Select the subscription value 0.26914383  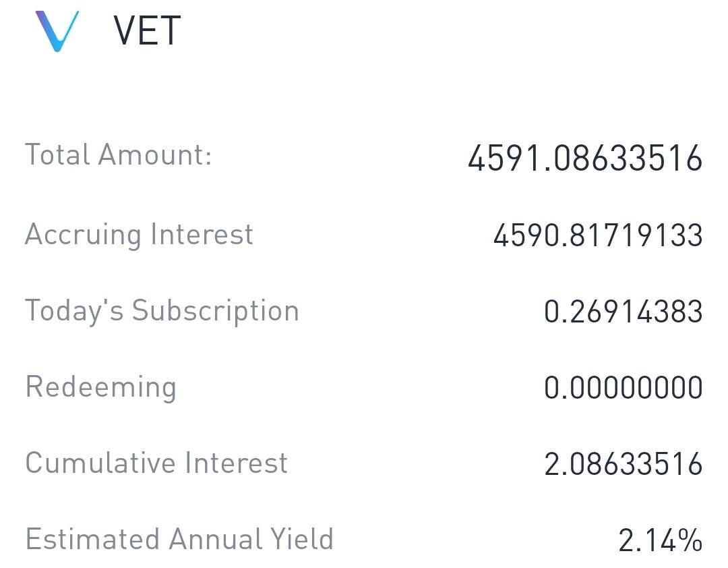coord(623,312)
